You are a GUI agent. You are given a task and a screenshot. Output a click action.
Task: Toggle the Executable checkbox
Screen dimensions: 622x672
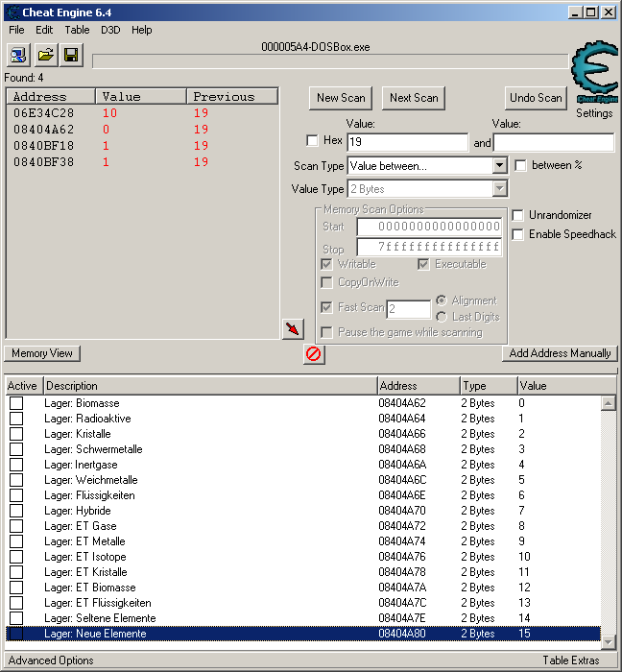[x=423, y=264]
